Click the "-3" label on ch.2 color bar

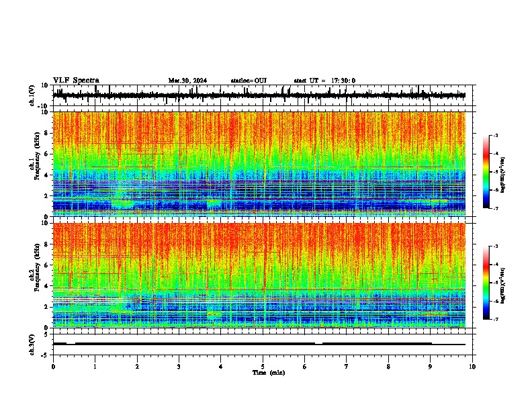coord(496,246)
